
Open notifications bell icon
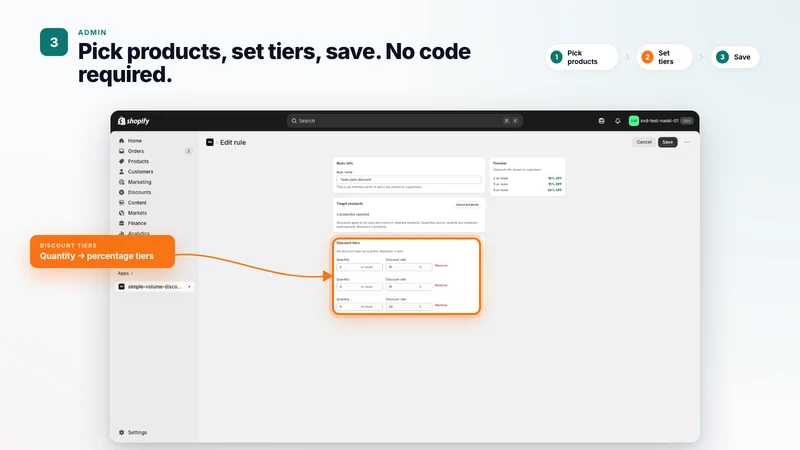pyautogui.click(x=617, y=121)
